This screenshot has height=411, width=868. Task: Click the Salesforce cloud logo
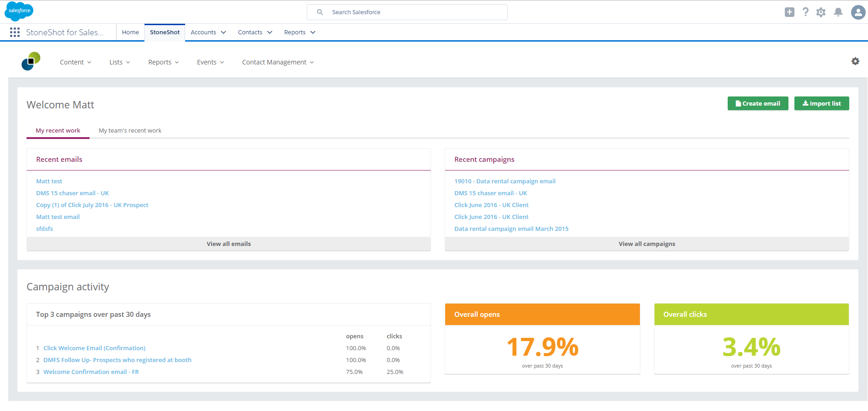pyautogui.click(x=19, y=11)
